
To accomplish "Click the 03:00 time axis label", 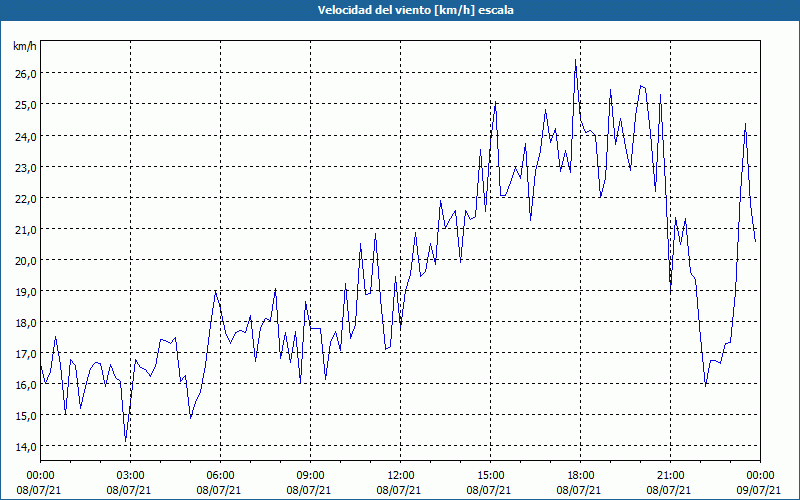I will pyautogui.click(x=130, y=476).
